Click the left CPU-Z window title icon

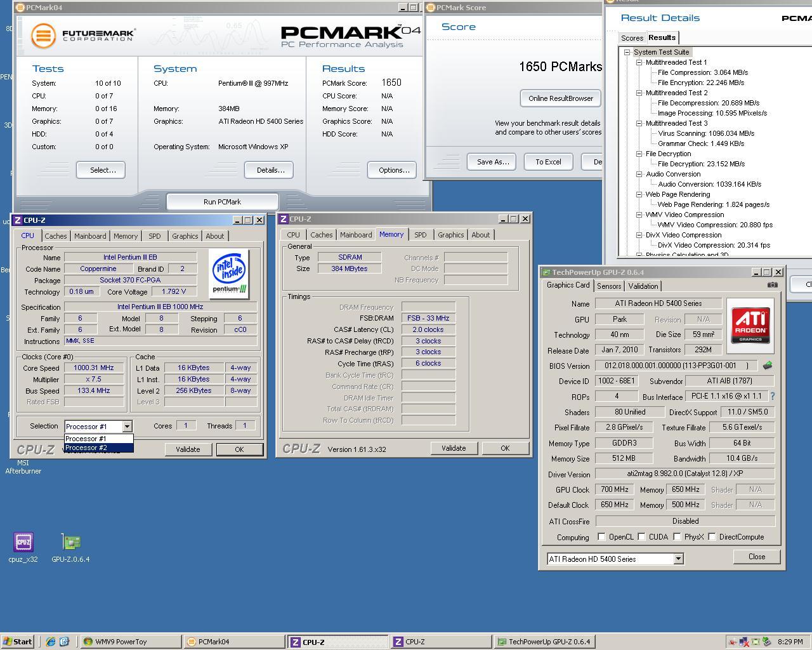click(x=18, y=220)
